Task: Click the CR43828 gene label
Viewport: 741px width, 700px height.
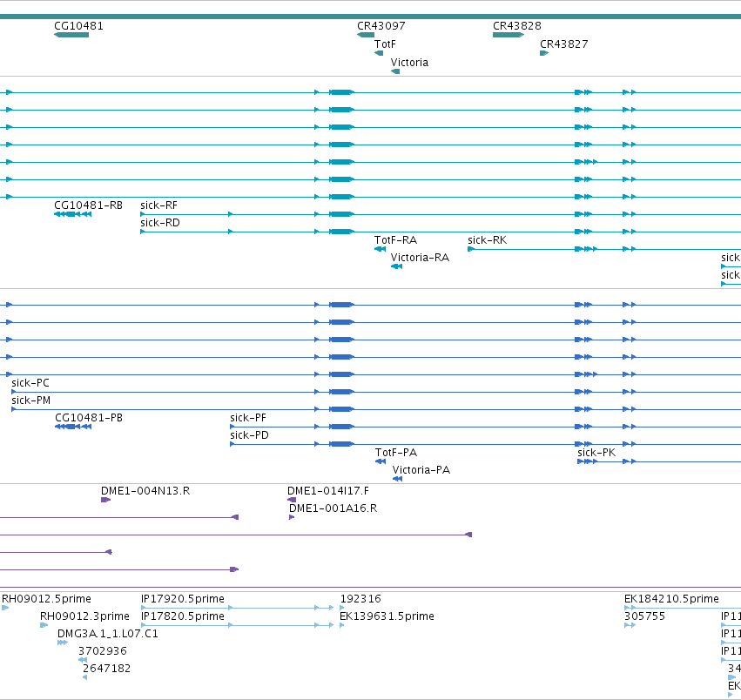Action: [517, 26]
